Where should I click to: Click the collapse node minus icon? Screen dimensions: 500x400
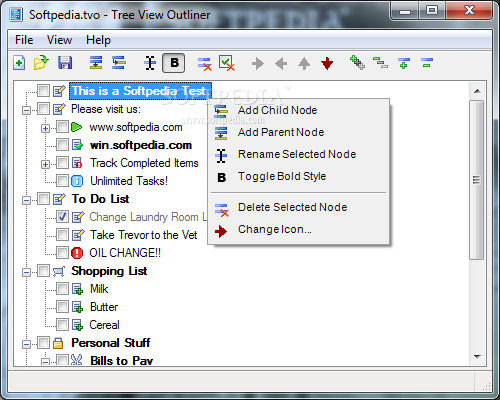pos(427,63)
